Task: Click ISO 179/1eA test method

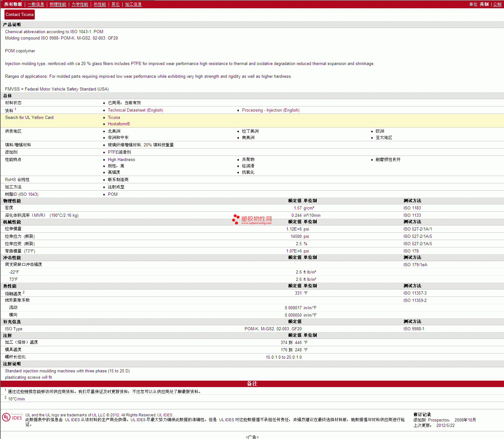Action: [415, 265]
